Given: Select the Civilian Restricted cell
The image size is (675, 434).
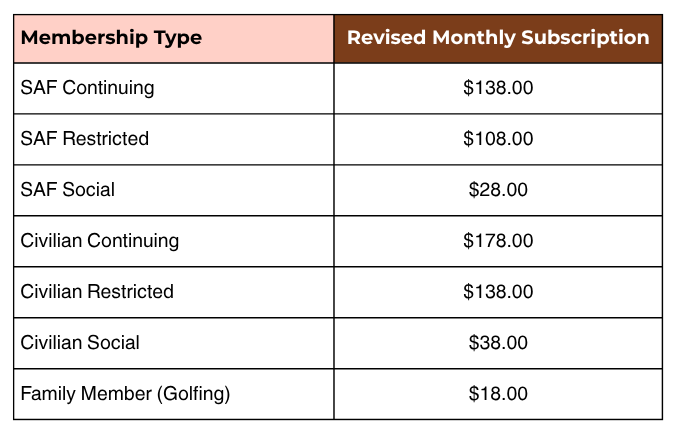Looking at the screenshot, I should pos(173,292).
